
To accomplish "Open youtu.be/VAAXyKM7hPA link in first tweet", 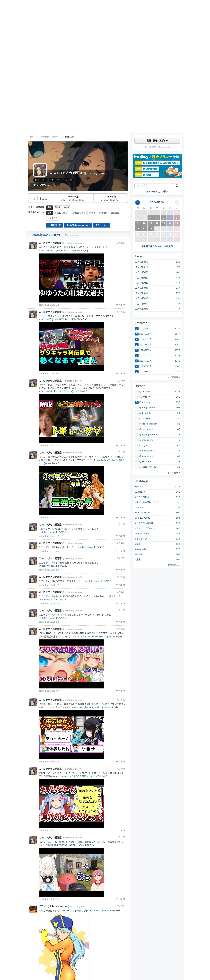I will [55, 251].
